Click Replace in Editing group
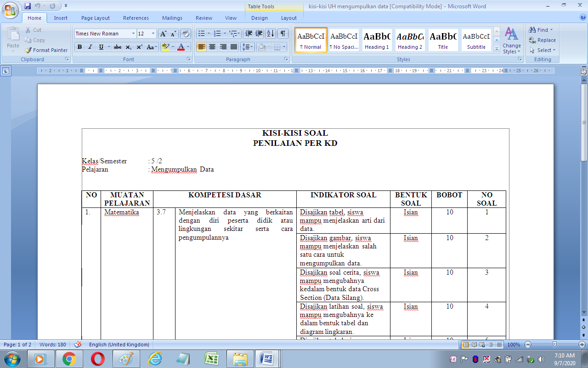 click(543, 40)
